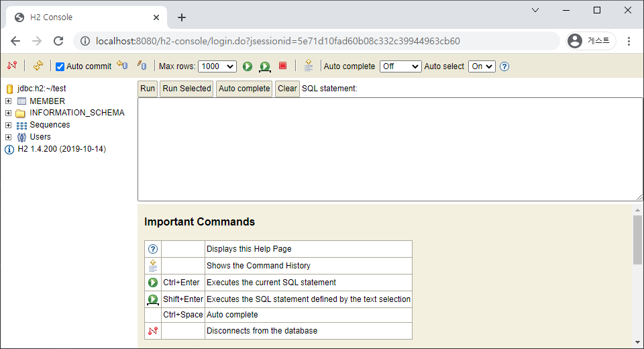
Task: Click info icon beside H2 1.4.200
Action: click(9, 150)
